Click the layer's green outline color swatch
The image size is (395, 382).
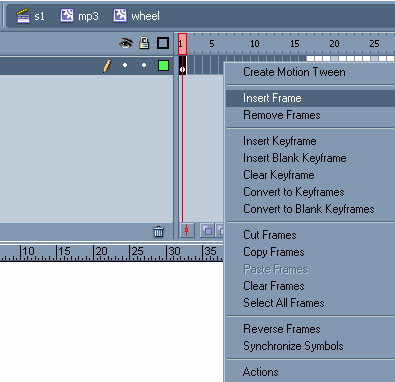(163, 65)
